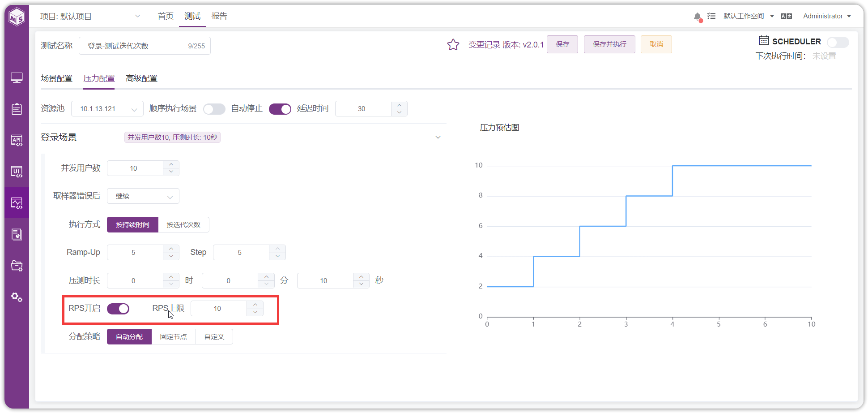Select the 固定节点 allocation strategy

click(174, 336)
